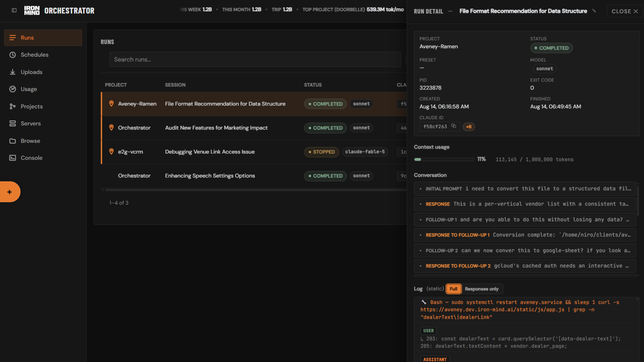Expand the FOLLOW-UP 1 entry
Screen dimensions: 644x362
(525, 220)
